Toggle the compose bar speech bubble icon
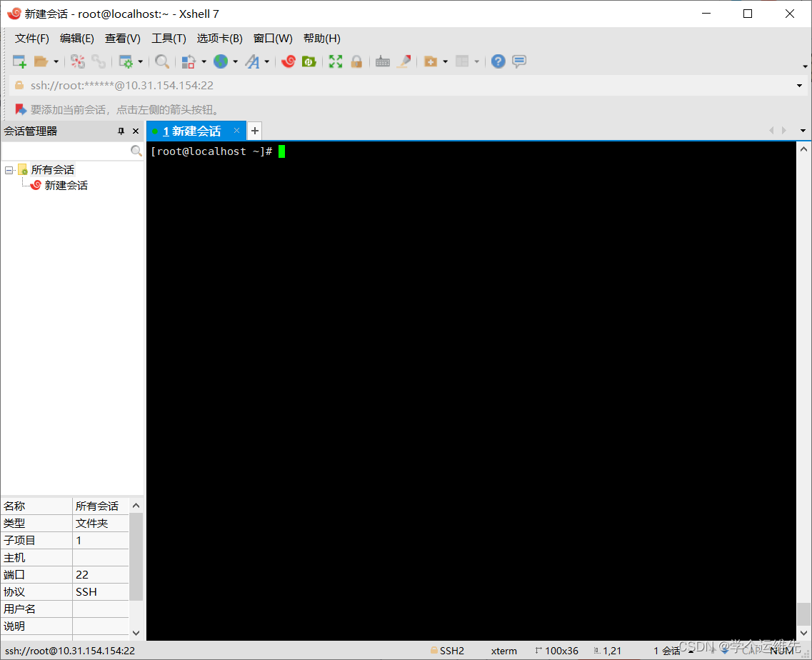Image resolution: width=812 pixels, height=660 pixels. [519, 61]
